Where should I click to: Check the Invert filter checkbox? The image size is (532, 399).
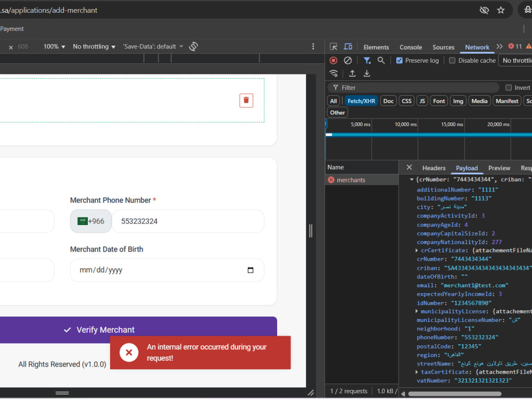click(509, 88)
